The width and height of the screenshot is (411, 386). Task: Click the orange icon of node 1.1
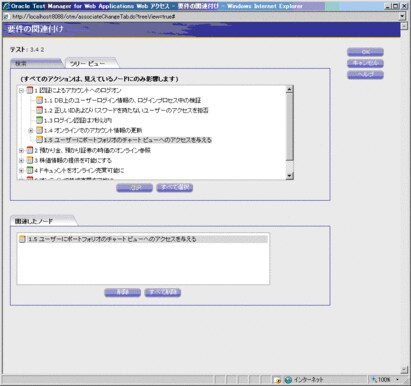(x=39, y=100)
